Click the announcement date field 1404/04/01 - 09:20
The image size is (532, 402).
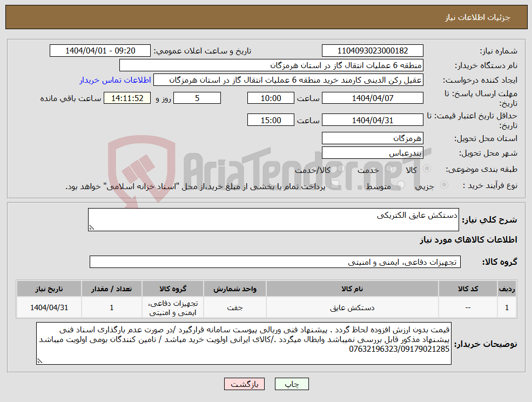(x=100, y=51)
